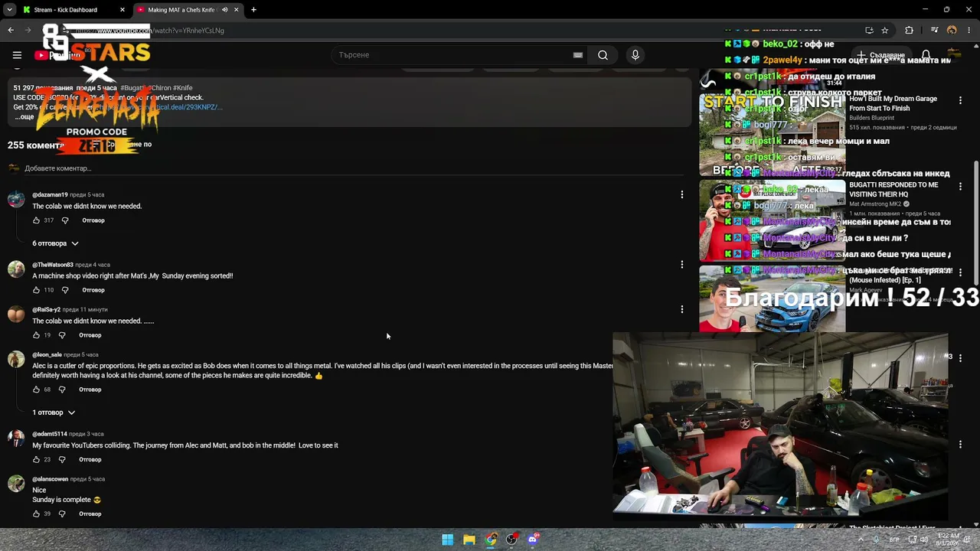Open the on-screen keyboard icon in search box

578,55
